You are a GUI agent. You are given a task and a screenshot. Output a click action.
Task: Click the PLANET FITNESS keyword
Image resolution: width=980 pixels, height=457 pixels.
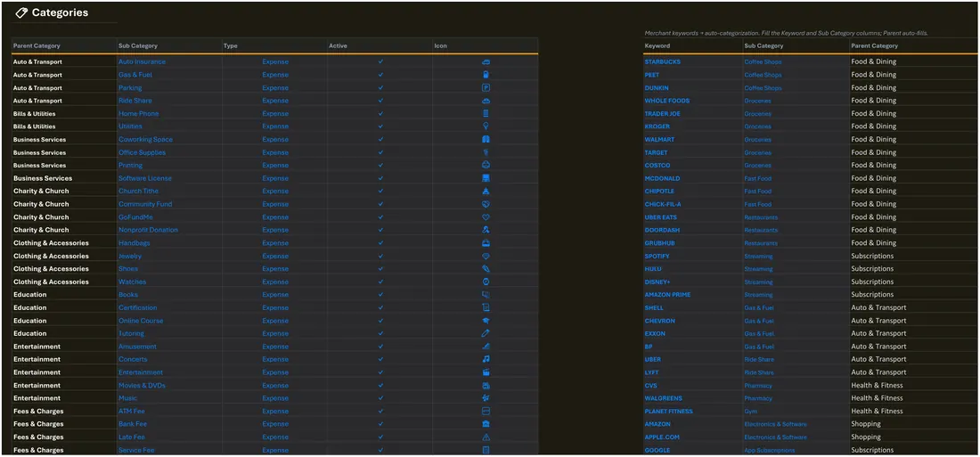pos(668,412)
